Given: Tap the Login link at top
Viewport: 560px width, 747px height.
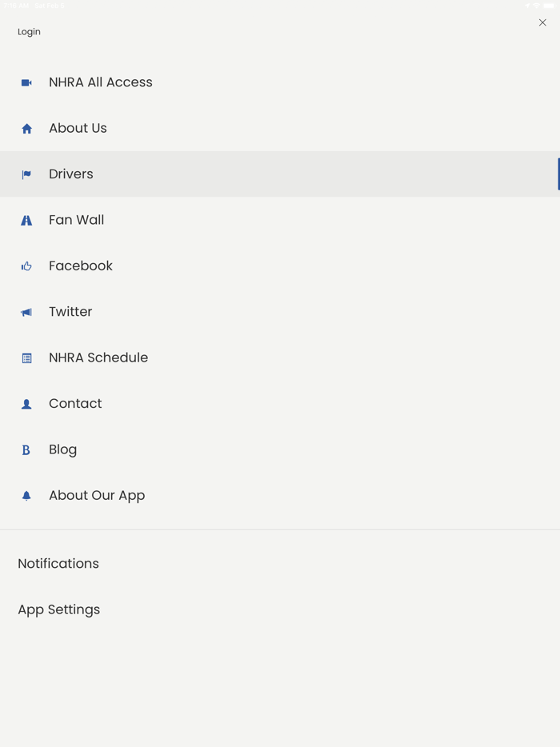Looking at the screenshot, I should [29, 32].
